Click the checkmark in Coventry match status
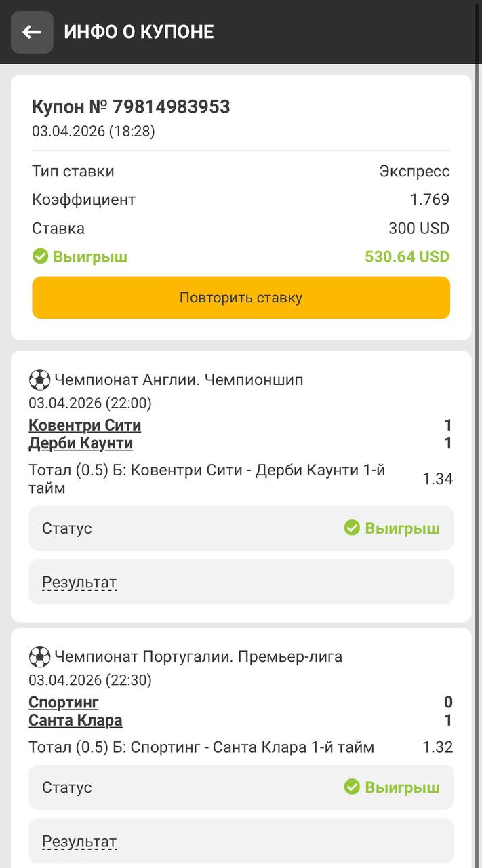The width and height of the screenshot is (482, 868). tap(352, 528)
